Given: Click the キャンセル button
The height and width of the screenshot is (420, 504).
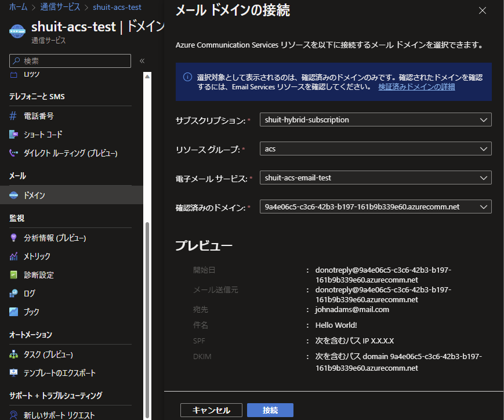Looking at the screenshot, I should click(211, 410).
